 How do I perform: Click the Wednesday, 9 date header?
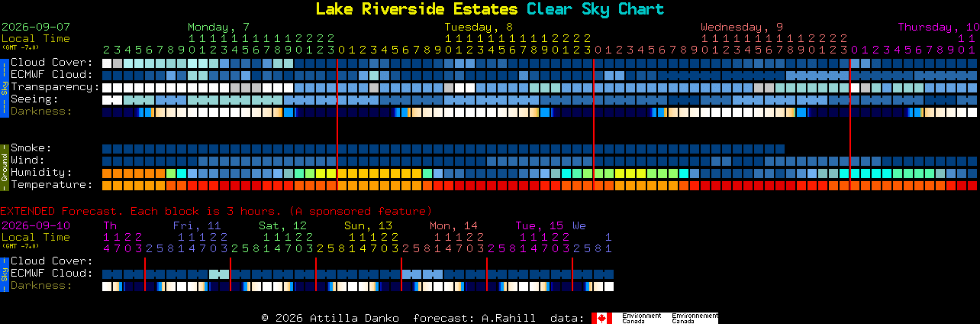click(x=742, y=27)
